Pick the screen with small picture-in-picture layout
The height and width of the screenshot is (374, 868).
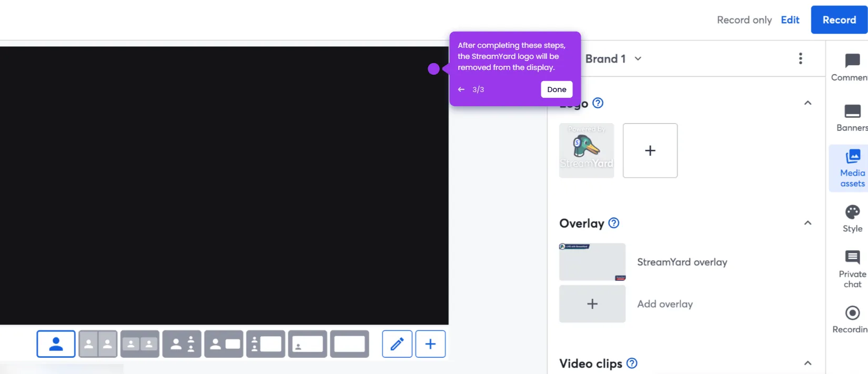point(308,344)
